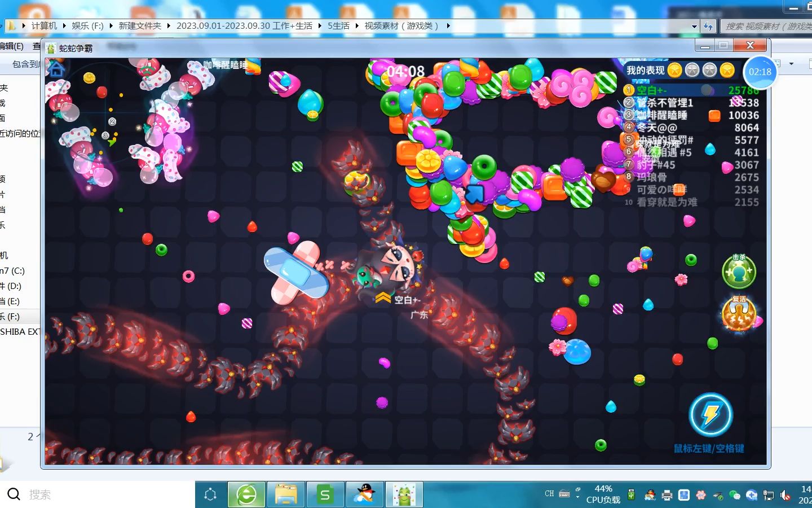Click the CH input language indicator
812x508 pixels.
[549, 493]
